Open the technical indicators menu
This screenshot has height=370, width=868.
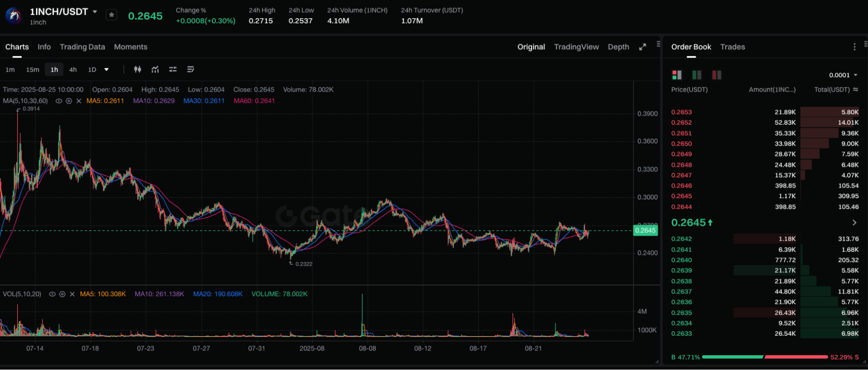(x=155, y=69)
